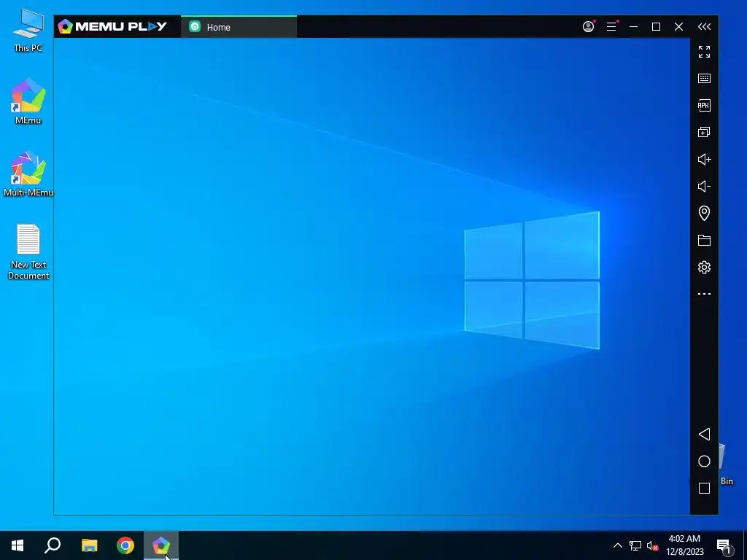Click MEmu taskbar icon
This screenshot has width=747, height=560.
coord(161,545)
